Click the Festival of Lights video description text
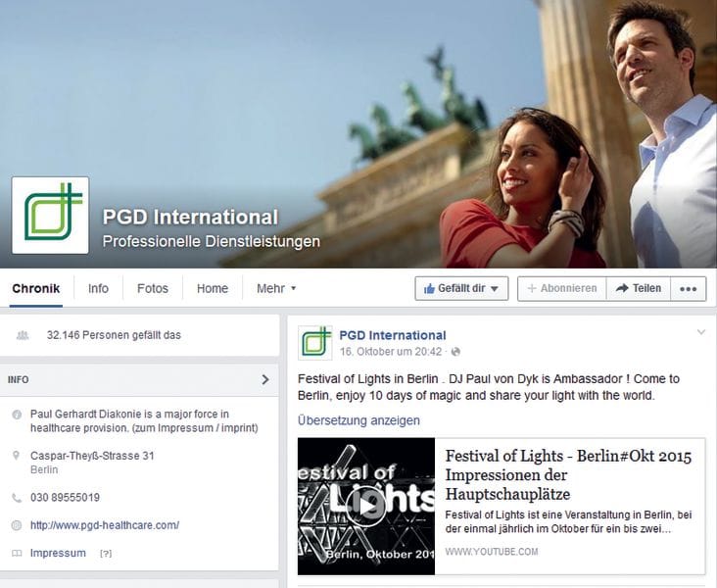The image size is (717, 588). (x=568, y=521)
